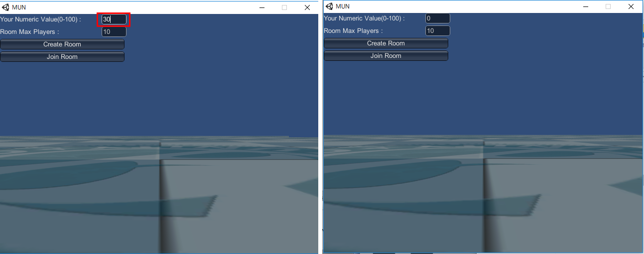The image size is (644, 254).
Task: Click MUN title text of left window
Action: tap(19, 7)
